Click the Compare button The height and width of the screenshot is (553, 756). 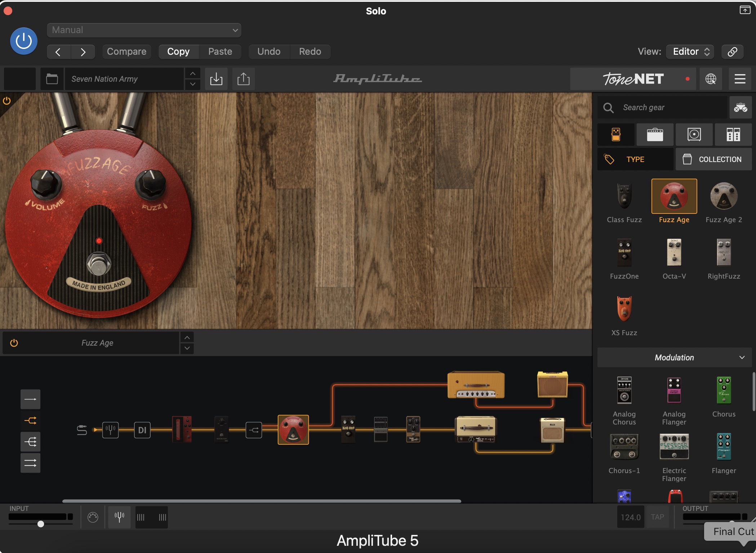coord(126,52)
